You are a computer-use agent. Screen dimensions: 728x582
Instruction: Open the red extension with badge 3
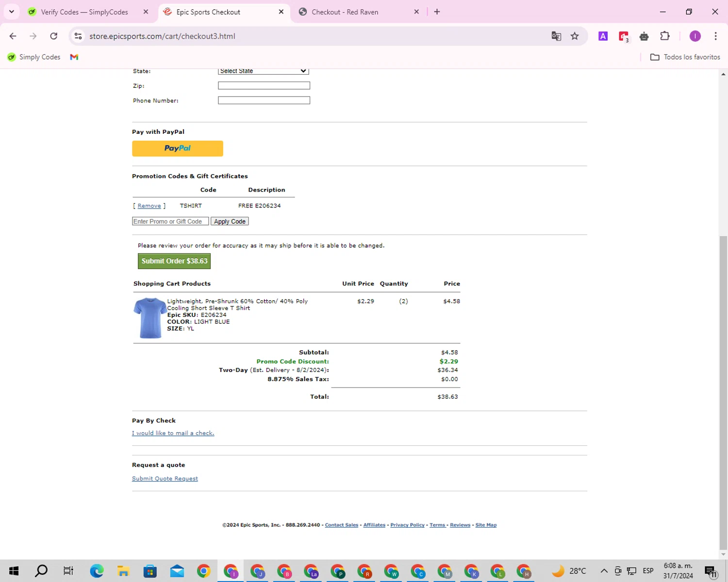(x=624, y=36)
